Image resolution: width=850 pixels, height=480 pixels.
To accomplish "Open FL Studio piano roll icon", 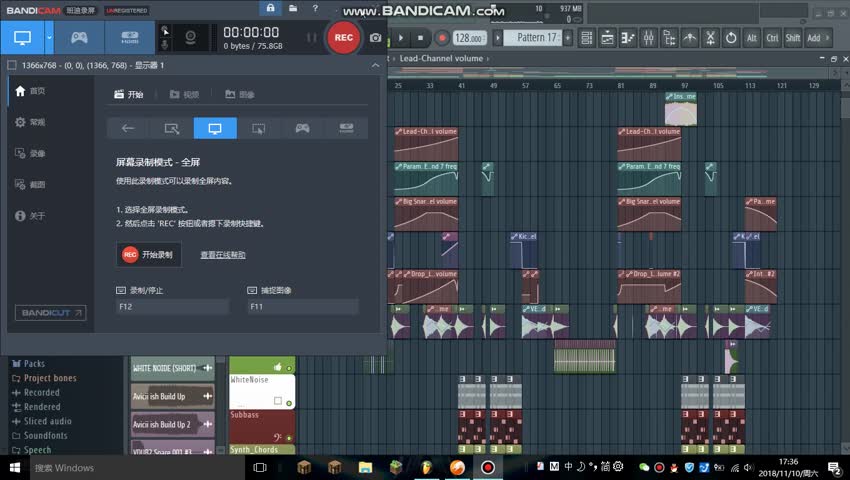I will click(x=628, y=38).
